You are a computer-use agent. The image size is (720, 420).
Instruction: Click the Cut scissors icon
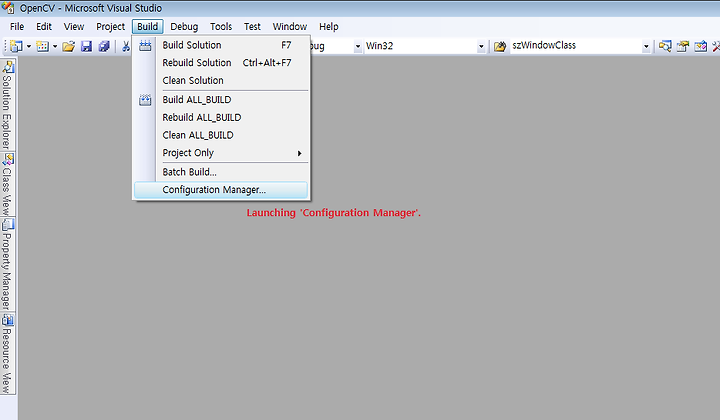126,46
